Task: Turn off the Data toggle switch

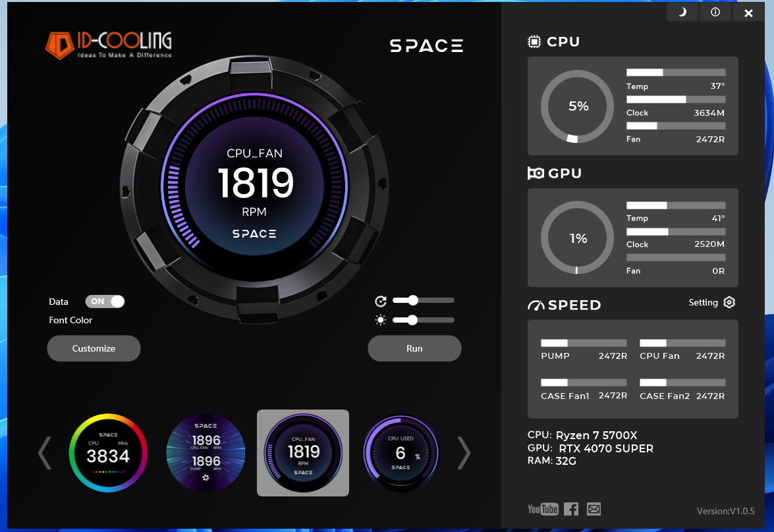Action: tap(105, 302)
